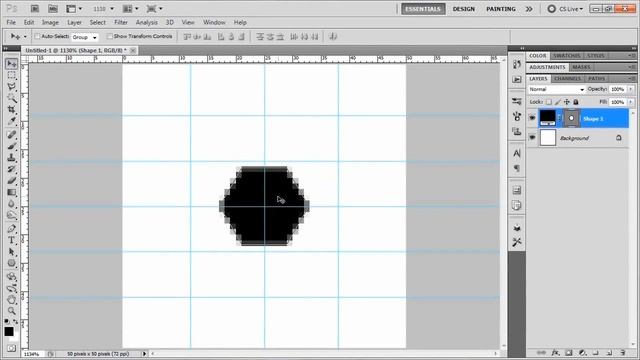640x360 pixels.
Task: Open the Opacity slider arrow
Action: 631,89
